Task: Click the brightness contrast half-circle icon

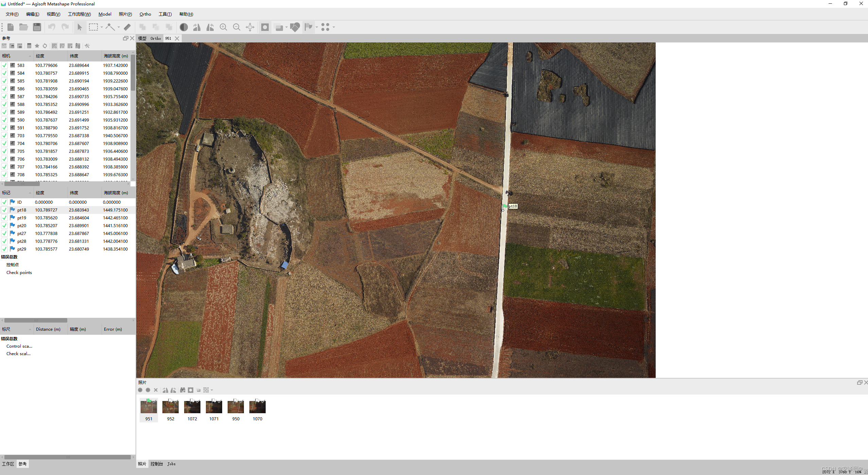Action: coord(184,27)
